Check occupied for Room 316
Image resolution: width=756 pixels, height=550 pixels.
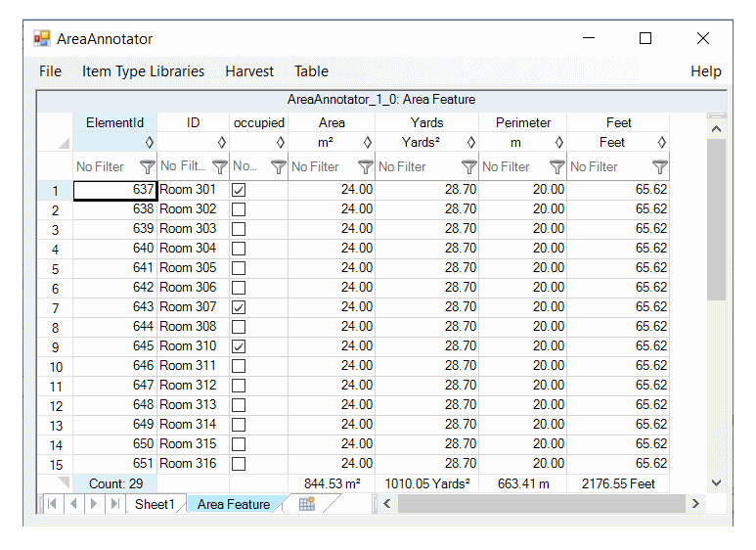pos(239,464)
